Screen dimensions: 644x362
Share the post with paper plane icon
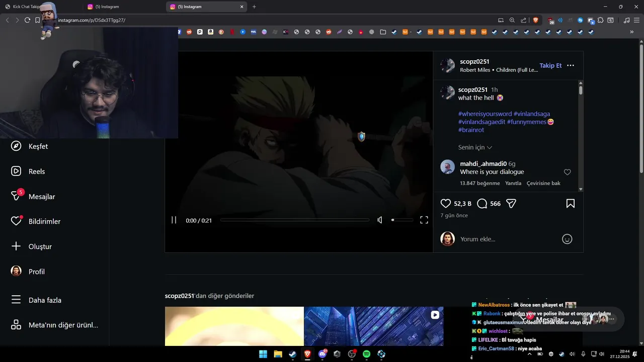[x=511, y=204]
